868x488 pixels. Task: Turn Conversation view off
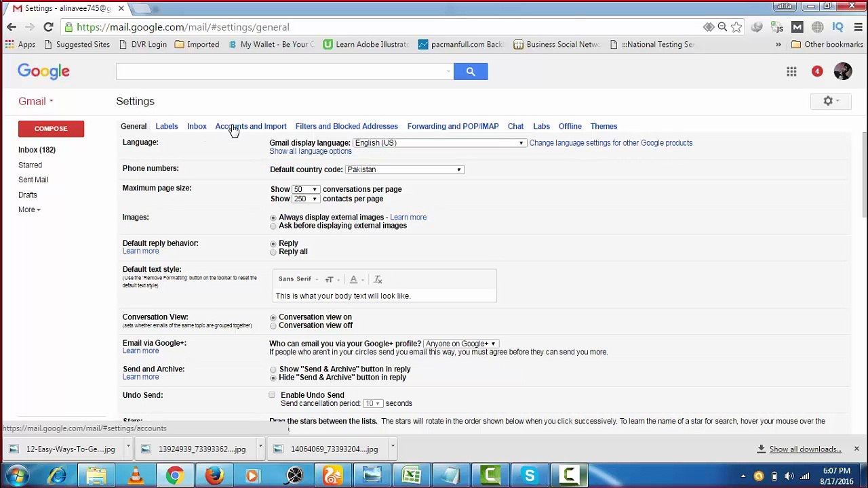point(273,325)
